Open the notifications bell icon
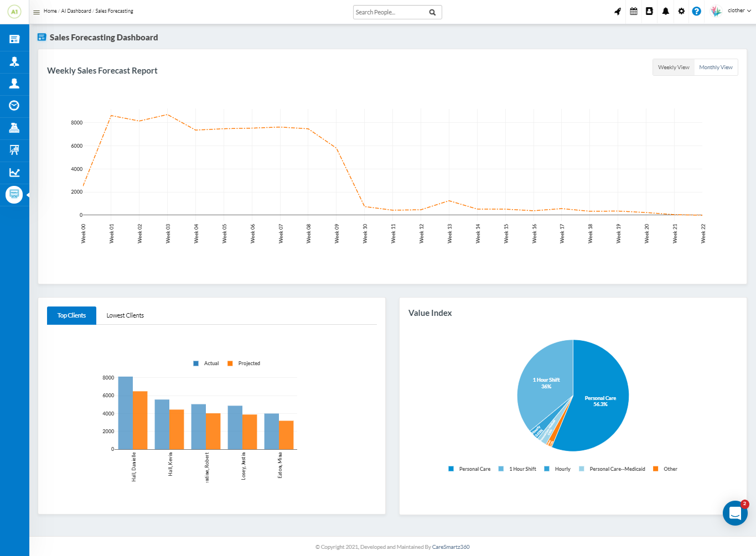 tap(665, 11)
